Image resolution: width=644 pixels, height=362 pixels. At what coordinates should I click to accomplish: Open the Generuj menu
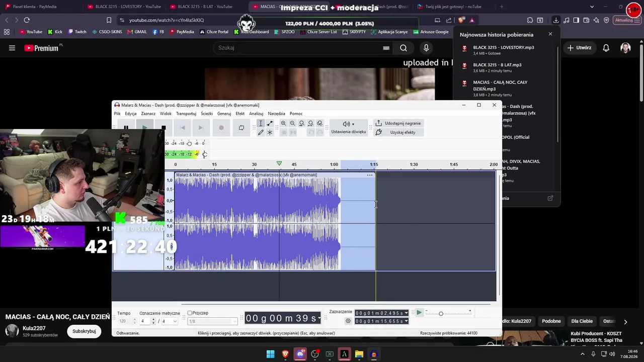224,114
